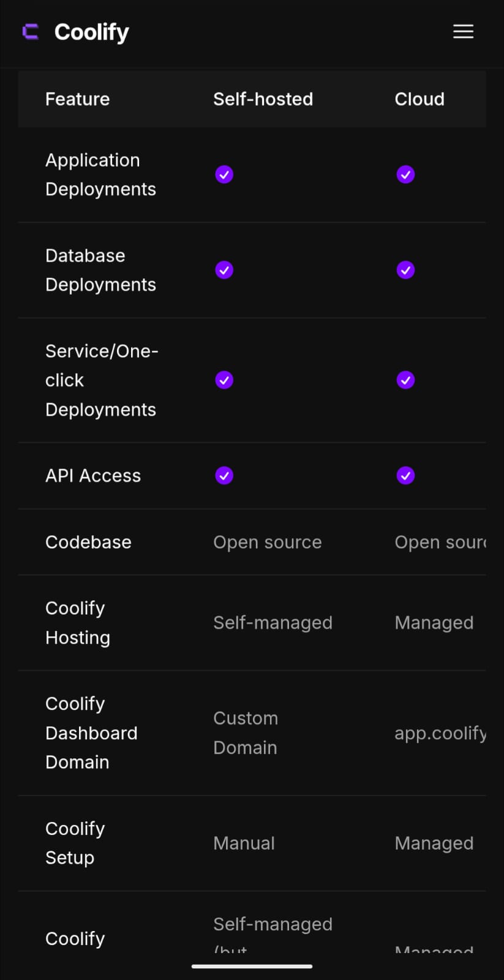Click Cloud checkmark for Service/One-click Deployments
This screenshot has height=980, width=504.
click(405, 380)
